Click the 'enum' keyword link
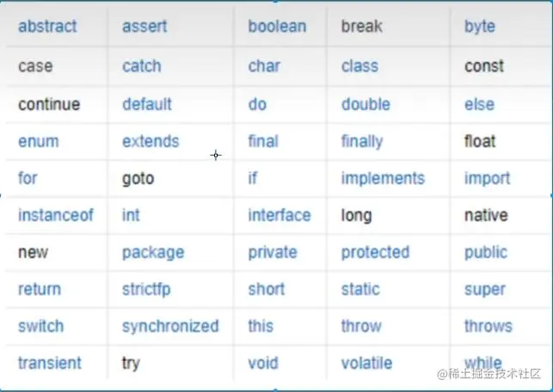 click(39, 141)
